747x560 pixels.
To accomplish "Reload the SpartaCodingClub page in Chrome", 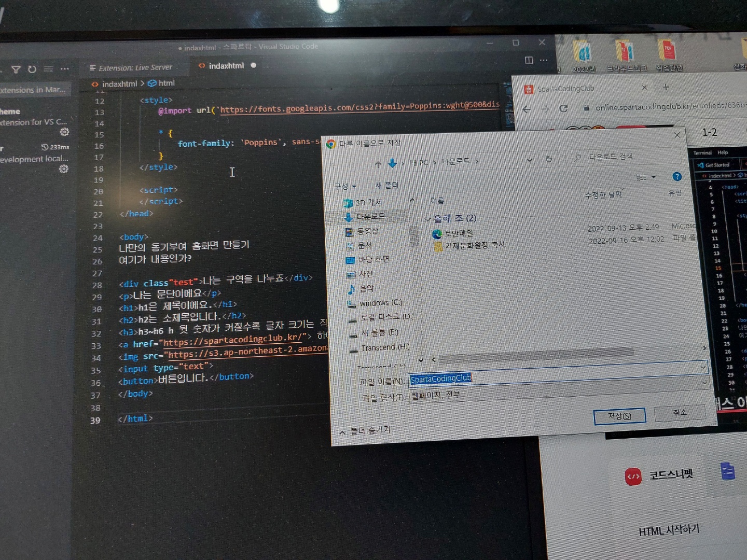I will pos(564,108).
